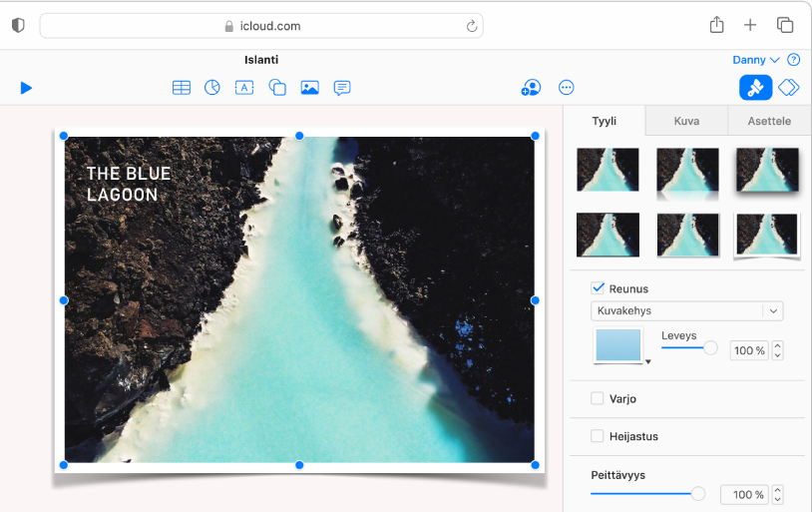Enable the Varjo checkbox

[599, 398]
